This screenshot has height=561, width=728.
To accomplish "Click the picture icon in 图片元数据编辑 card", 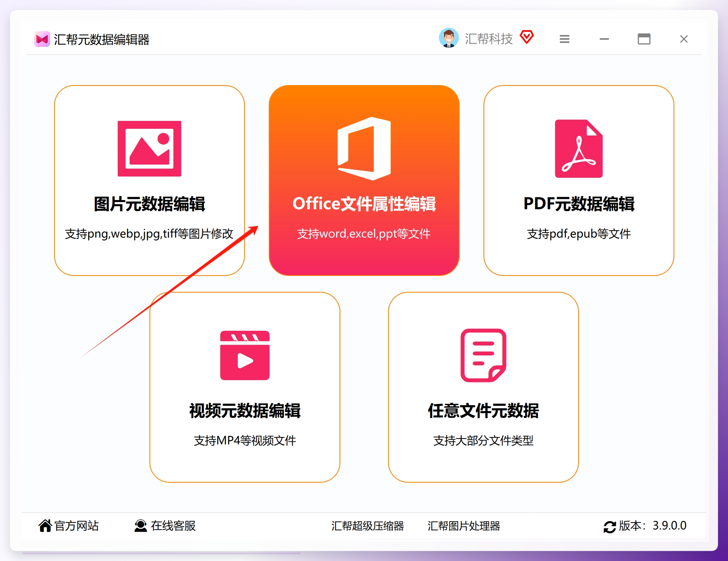I will coord(149,149).
